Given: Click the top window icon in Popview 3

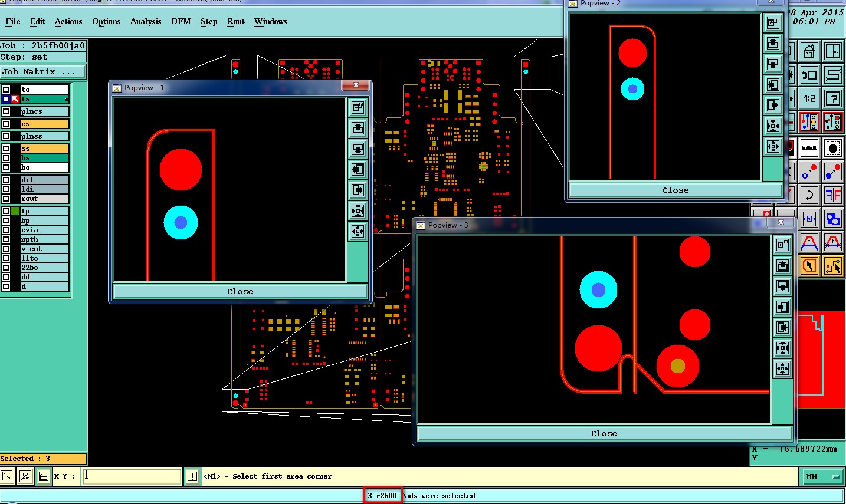Looking at the screenshot, I should tap(783, 245).
